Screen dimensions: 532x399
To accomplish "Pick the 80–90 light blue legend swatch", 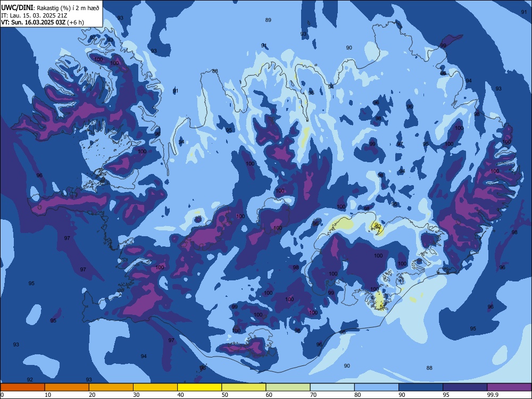I will (x=377, y=387).
